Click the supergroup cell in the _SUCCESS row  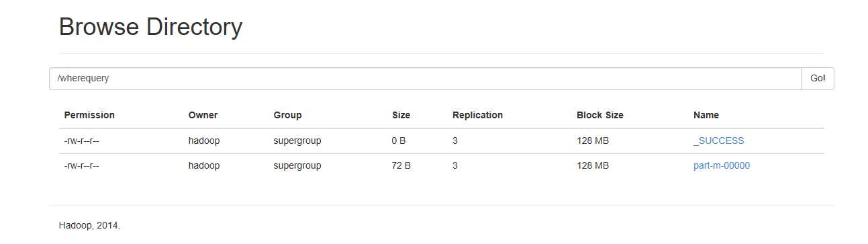[x=297, y=141]
